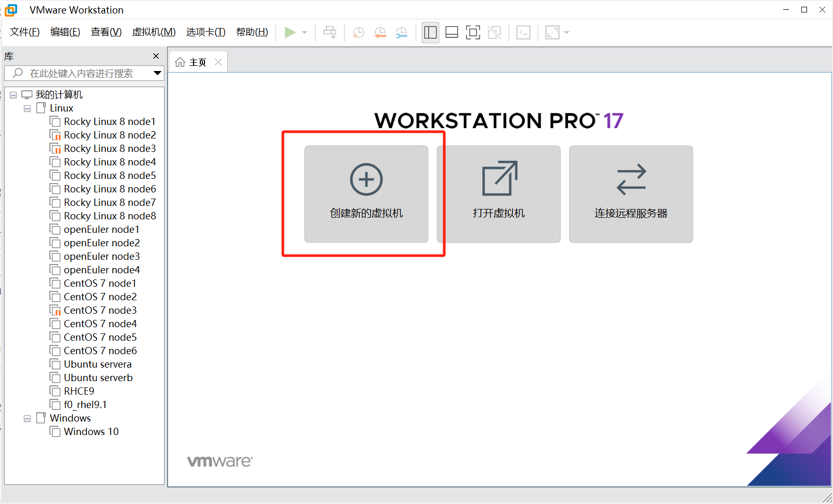Open the Snapshot Manager toolbar icon
The height and width of the screenshot is (504, 833).
[x=402, y=33]
